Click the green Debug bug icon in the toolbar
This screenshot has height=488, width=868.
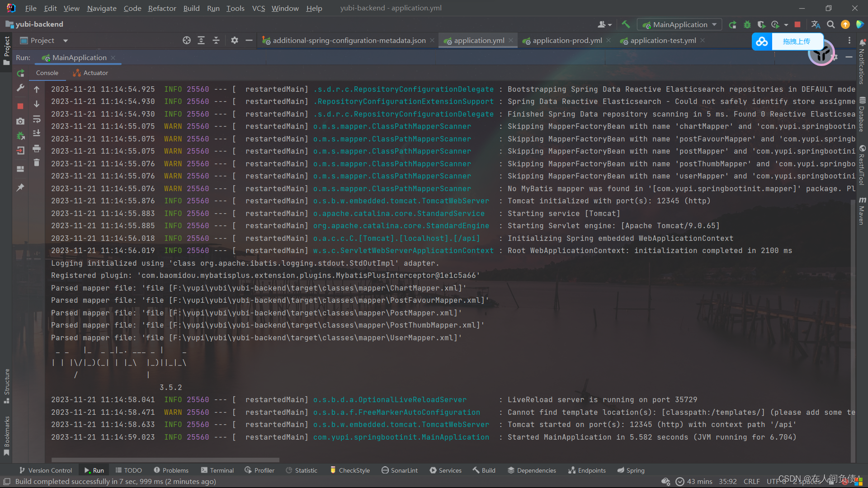point(747,24)
